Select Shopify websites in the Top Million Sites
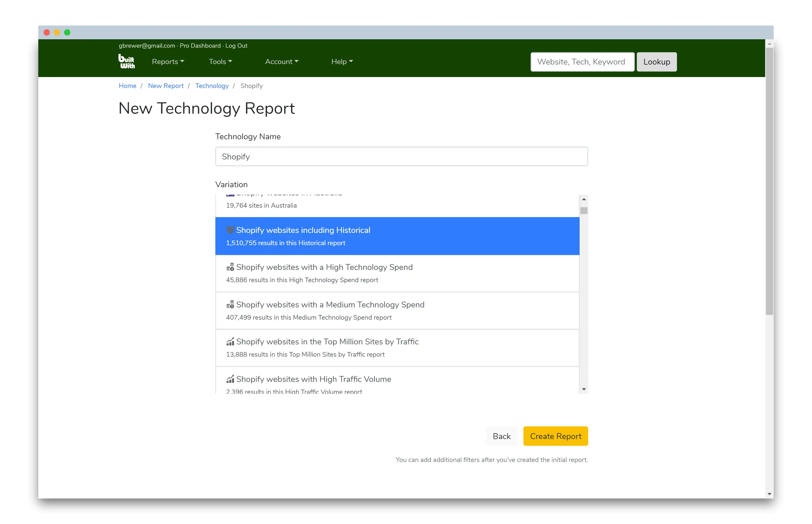812x524 pixels. [397, 348]
